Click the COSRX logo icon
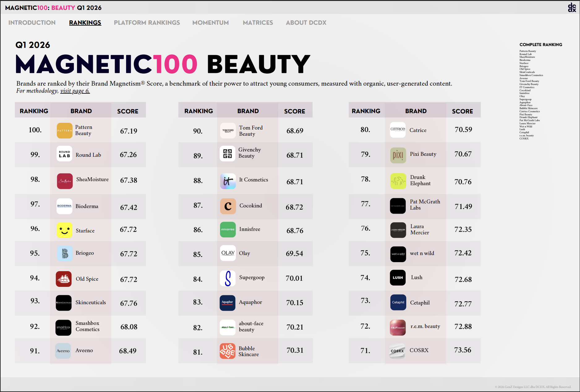Viewport: 580px width, 392px height. point(397,351)
